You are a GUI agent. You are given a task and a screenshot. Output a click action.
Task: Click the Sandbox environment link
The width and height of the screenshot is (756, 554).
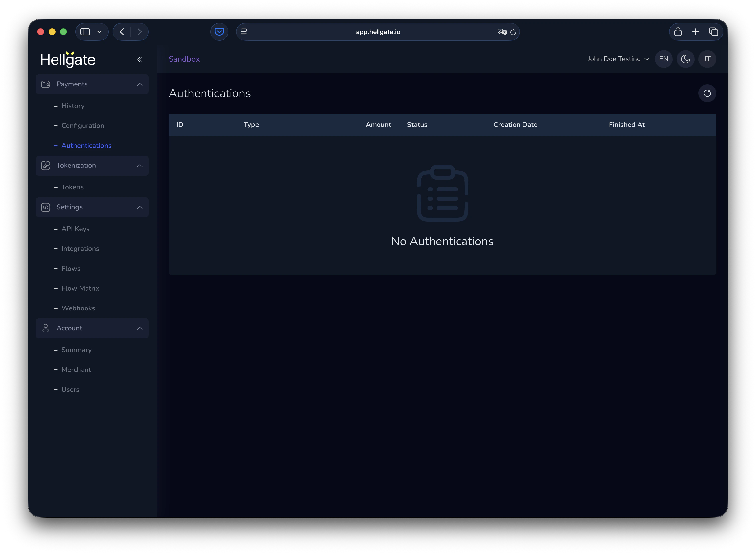(x=184, y=59)
